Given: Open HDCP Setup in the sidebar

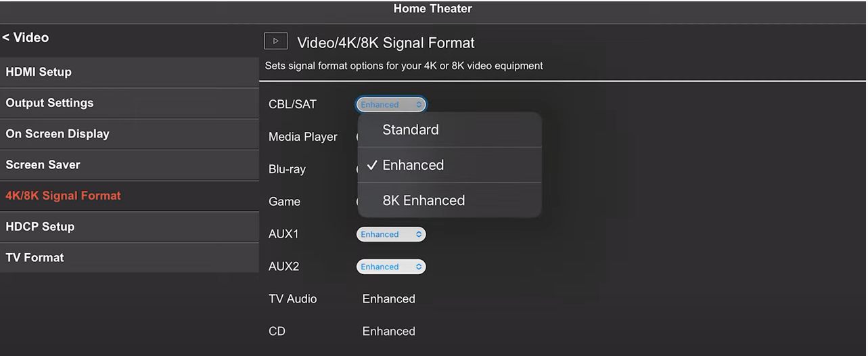Looking at the screenshot, I should pyautogui.click(x=129, y=227).
